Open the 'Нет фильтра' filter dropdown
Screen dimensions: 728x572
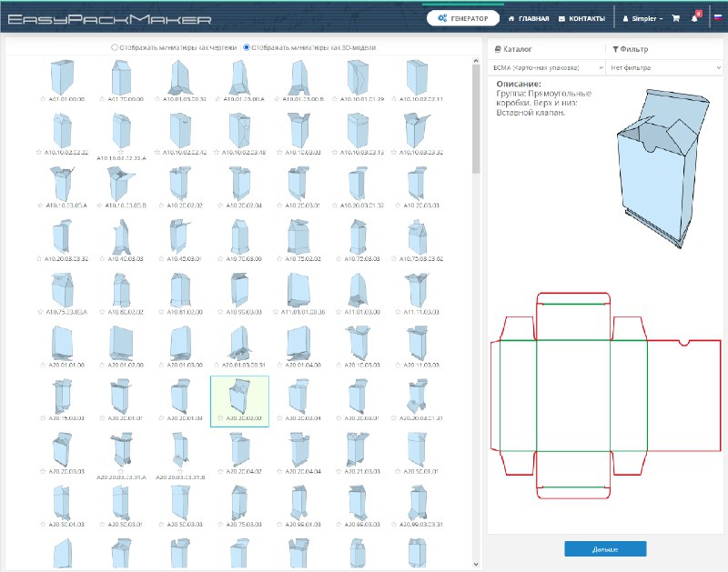665,67
